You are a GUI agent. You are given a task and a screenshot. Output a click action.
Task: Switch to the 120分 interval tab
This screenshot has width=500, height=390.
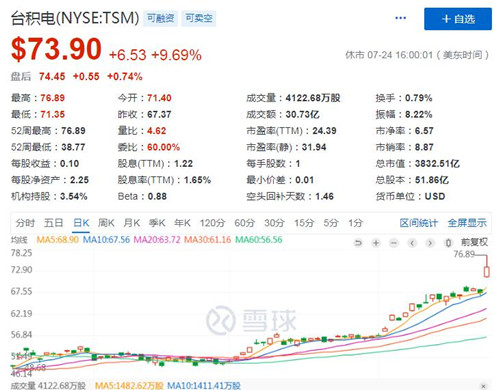point(213,223)
